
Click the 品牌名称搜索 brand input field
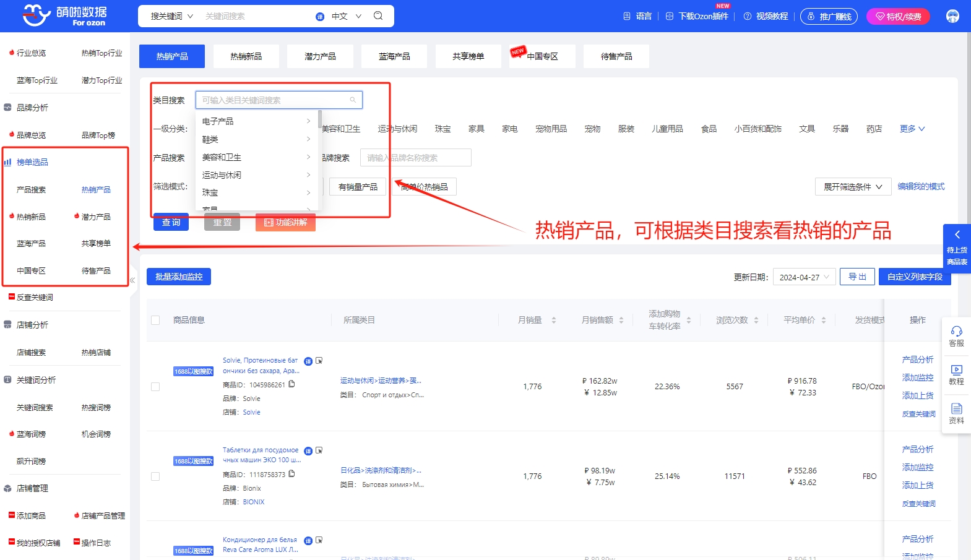pyautogui.click(x=415, y=158)
